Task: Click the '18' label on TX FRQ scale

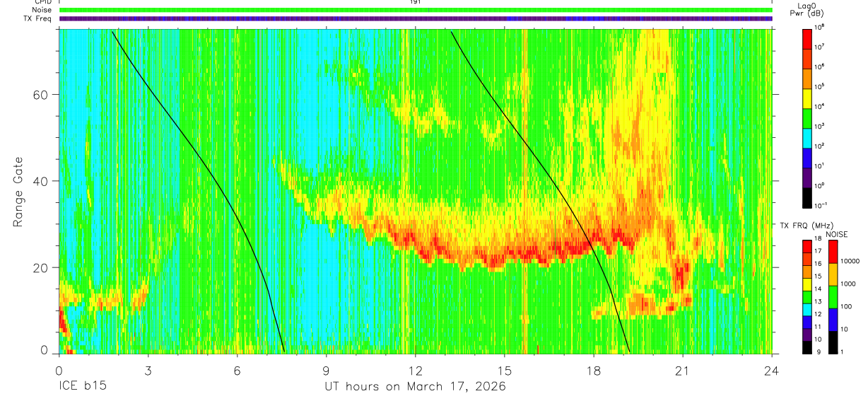Action: (x=819, y=239)
